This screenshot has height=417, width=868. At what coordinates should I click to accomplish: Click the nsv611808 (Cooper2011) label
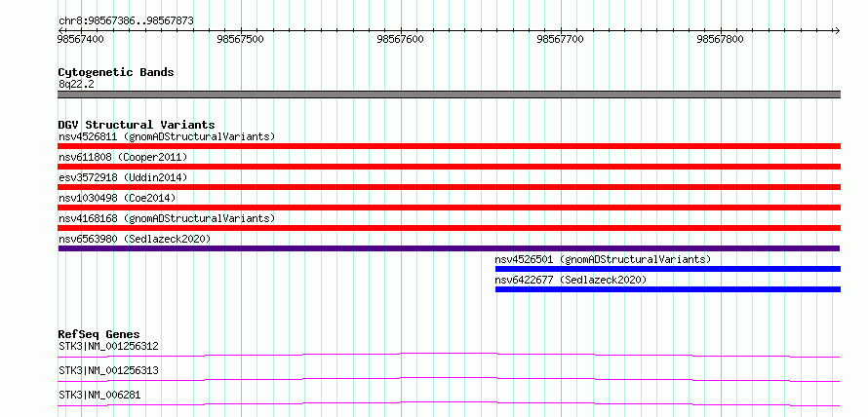click(123, 157)
